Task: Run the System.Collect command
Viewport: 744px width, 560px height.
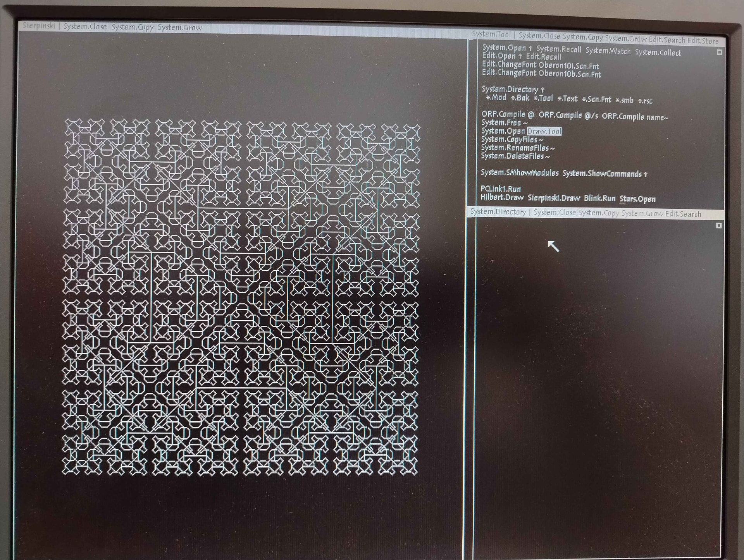Action: tap(658, 52)
